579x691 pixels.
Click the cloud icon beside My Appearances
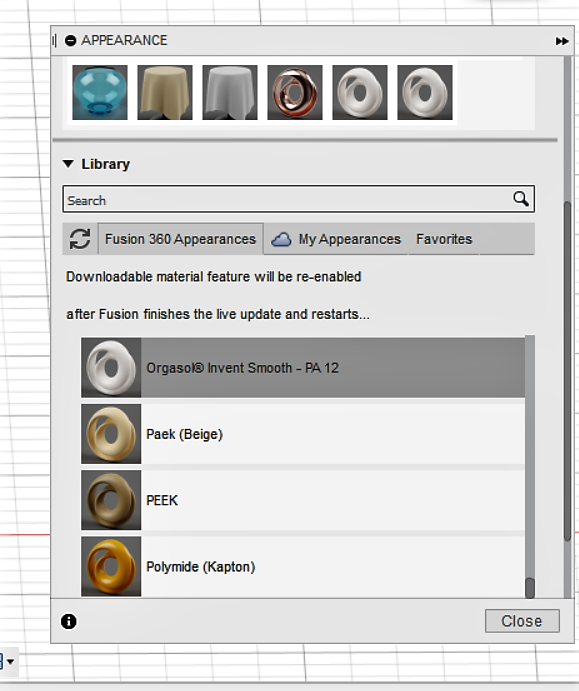[281, 239]
